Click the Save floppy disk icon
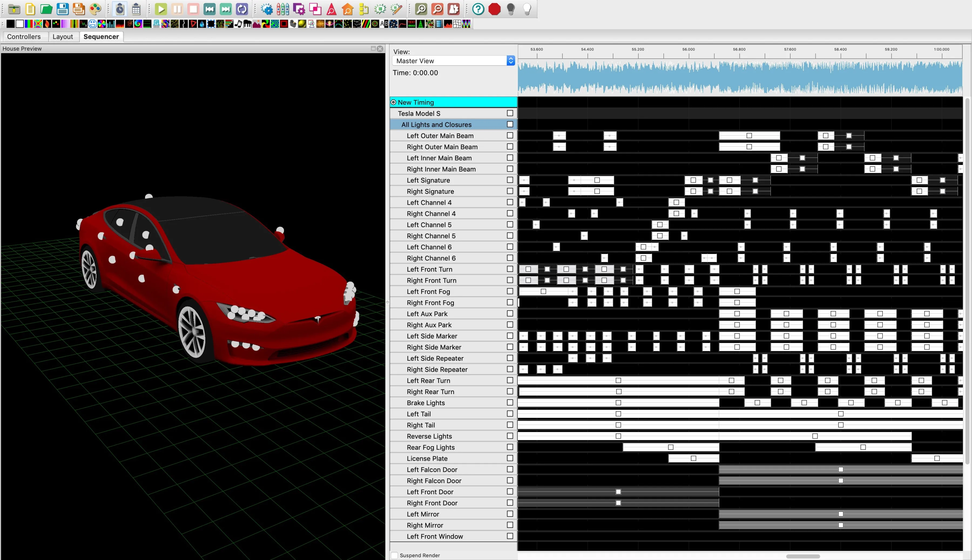This screenshot has width=972, height=560. pyautogui.click(x=62, y=9)
